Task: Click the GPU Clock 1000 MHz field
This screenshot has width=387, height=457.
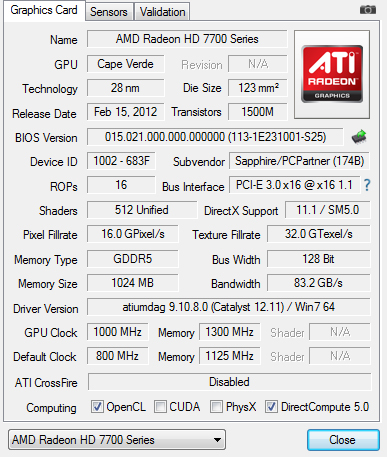Action: click(118, 332)
